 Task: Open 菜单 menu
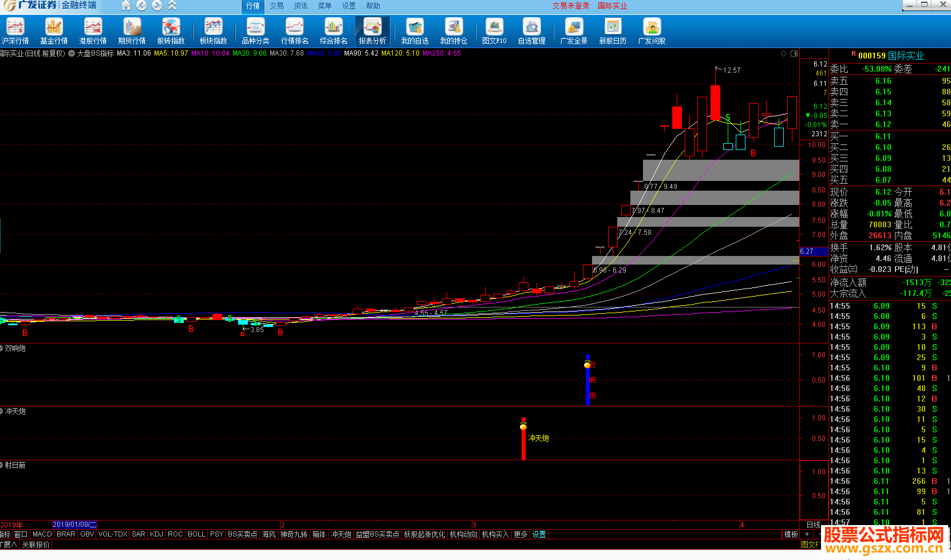click(325, 6)
